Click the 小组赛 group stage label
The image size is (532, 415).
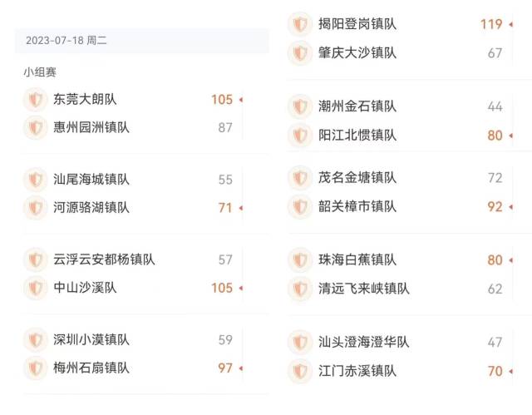[x=40, y=72]
